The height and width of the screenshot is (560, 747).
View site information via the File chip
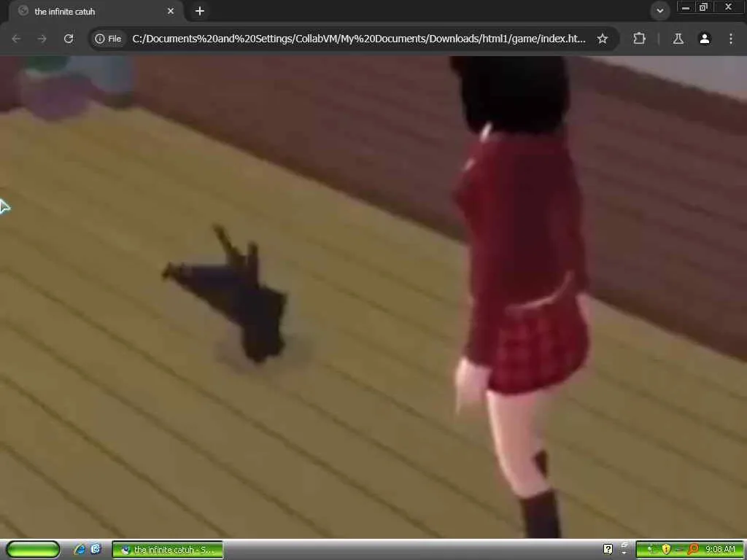click(x=108, y=39)
